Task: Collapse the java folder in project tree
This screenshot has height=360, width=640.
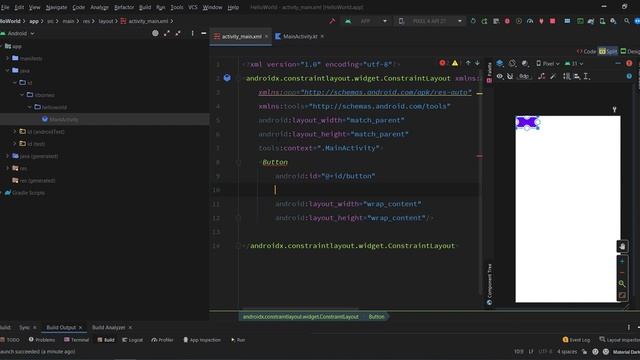Action: [7, 71]
